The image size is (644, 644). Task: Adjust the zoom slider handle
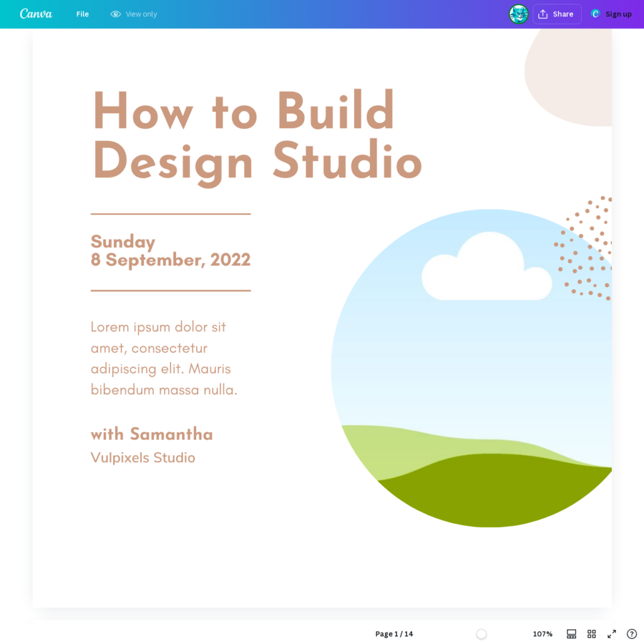481,634
